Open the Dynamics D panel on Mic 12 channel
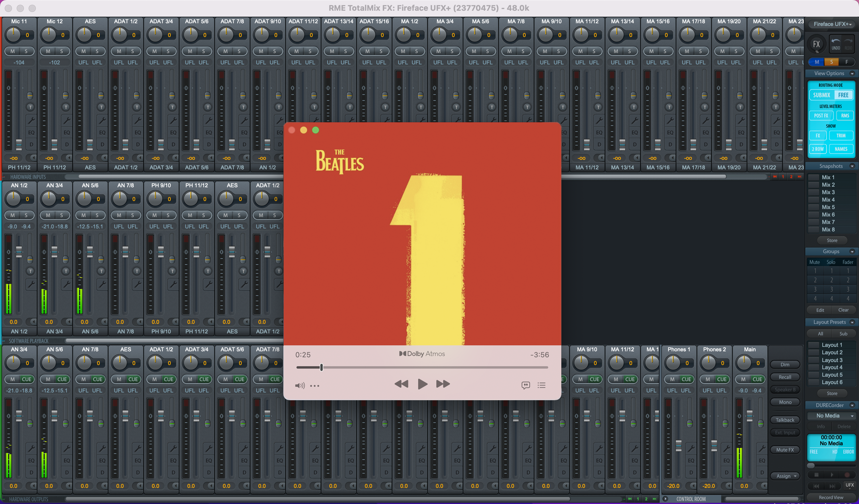This screenshot has width=859, height=504. [x=67, y=144]
